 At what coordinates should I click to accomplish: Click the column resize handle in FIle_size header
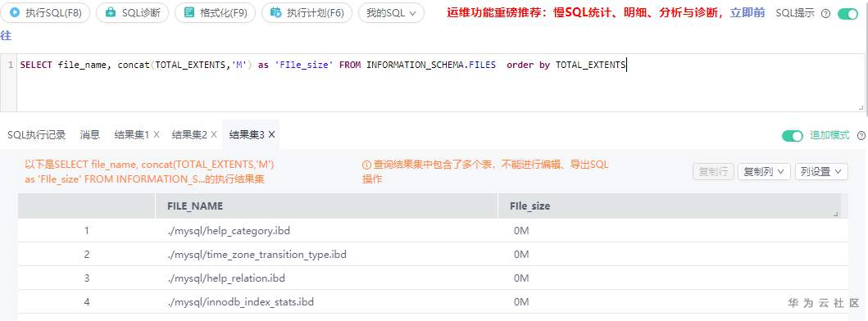[x=836, y=214]
